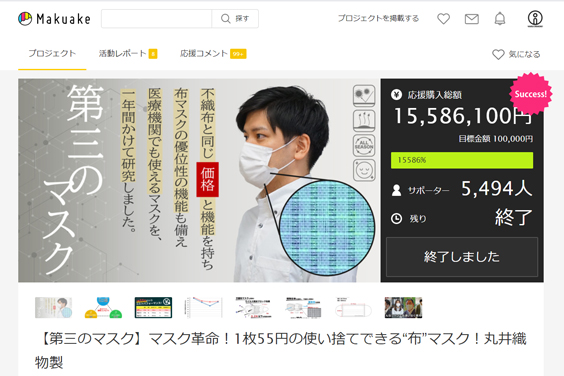Open favorites heart icon in header
This screenshot has height=376, width=564.
point(444,19)
